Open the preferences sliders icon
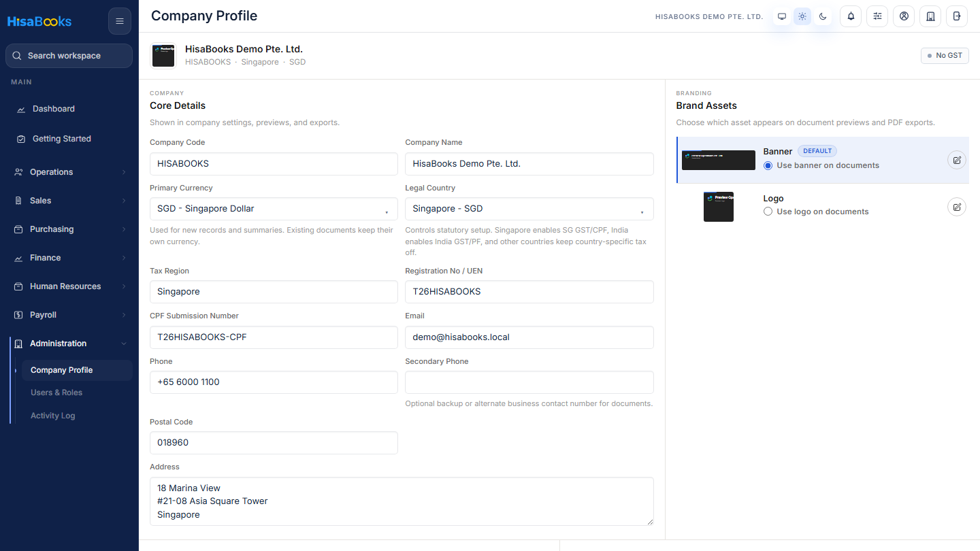The width and height of the screenshot is (980, 551). click(877, 16)
